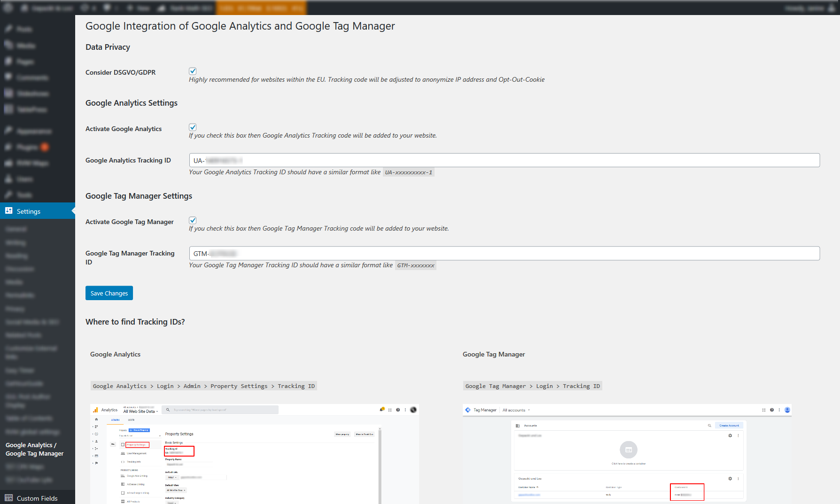Viewport: 840px width, 504px height.
Task: Click the Appearance brush icon in sidebar
Action: [9, 131]
